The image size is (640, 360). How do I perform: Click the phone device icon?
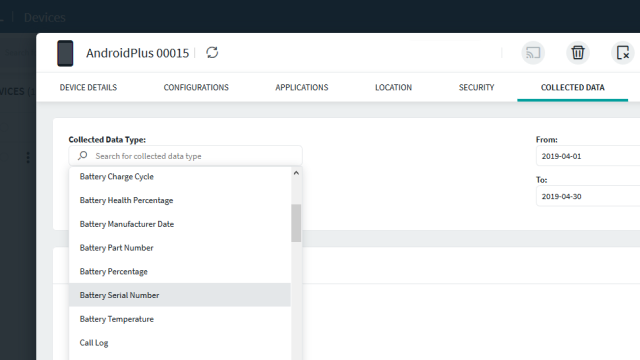pos(65,53)
